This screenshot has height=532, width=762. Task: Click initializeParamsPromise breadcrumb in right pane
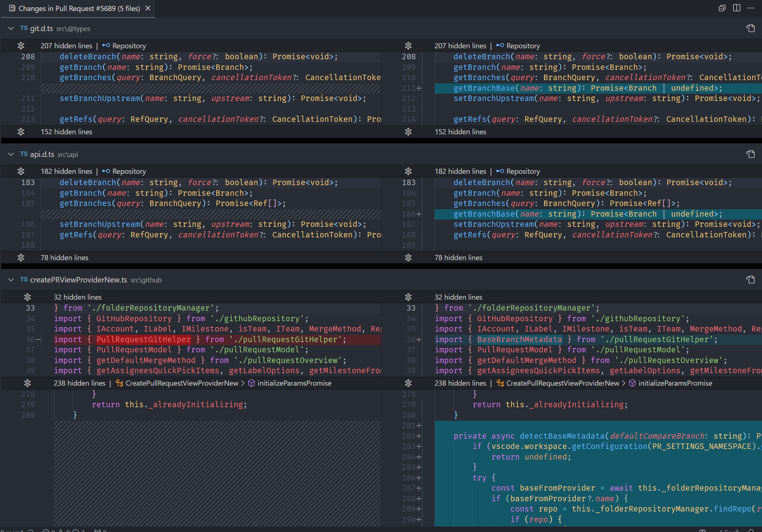tap(671, 383)
